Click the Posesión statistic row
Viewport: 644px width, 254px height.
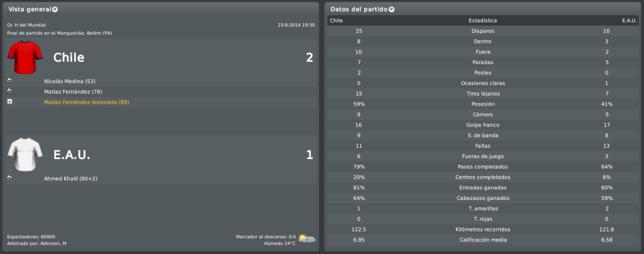483,104
